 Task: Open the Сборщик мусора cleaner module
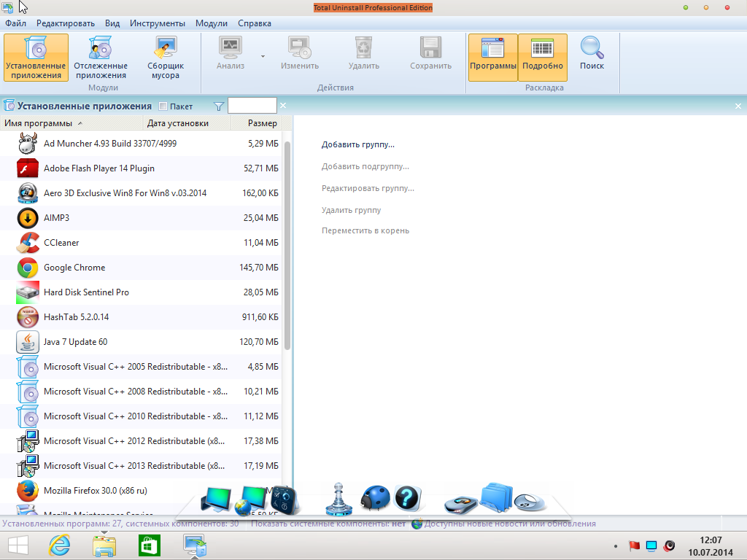[166, 57]
